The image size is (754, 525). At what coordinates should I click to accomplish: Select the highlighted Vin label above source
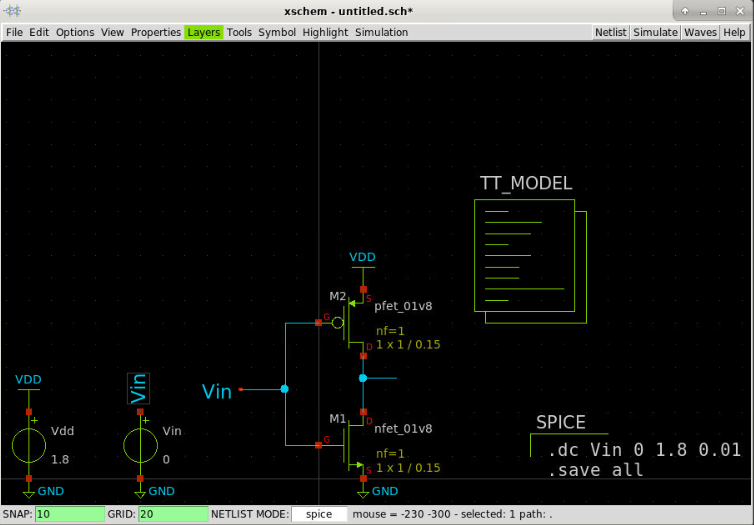138,388
